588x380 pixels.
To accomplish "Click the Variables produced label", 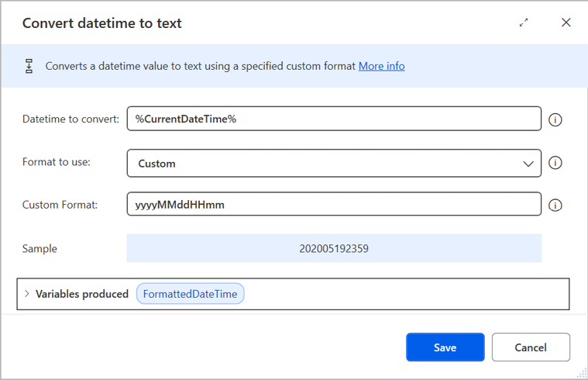I will pos(82,294).
